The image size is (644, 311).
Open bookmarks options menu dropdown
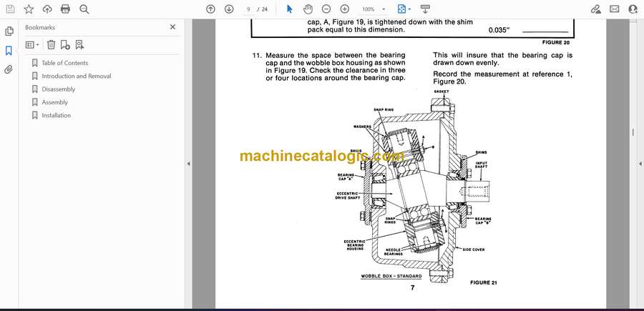click(x=32, y=44)
